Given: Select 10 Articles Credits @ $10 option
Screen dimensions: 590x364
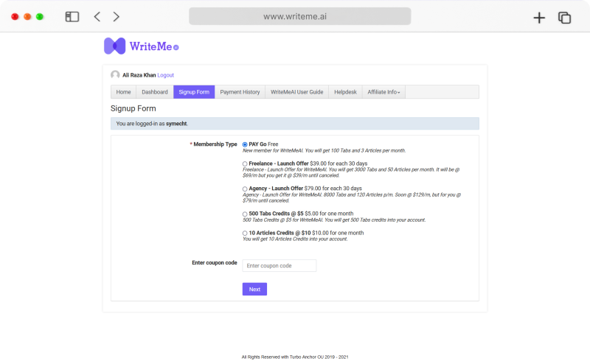Looking at the screenshot, I should click(245, 233).
